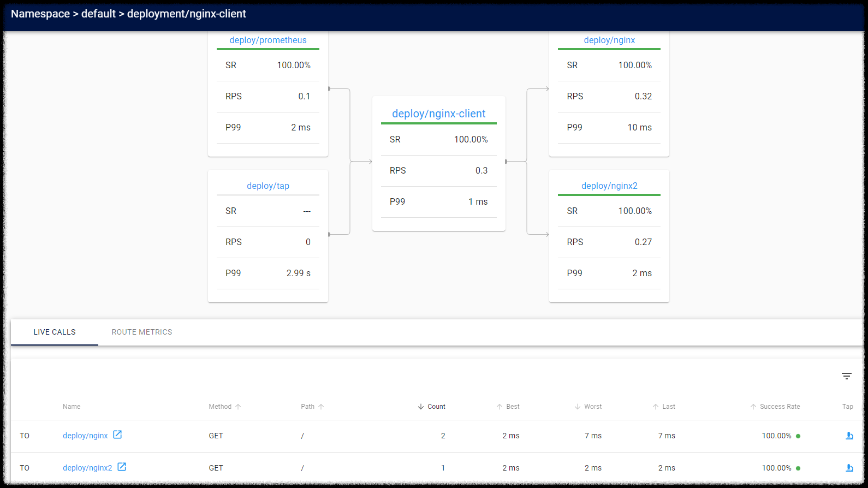Start a tap for the deploy/nginx row
Image resolution: width=868 pixels, height=488 pixels.
click(849, 436)
